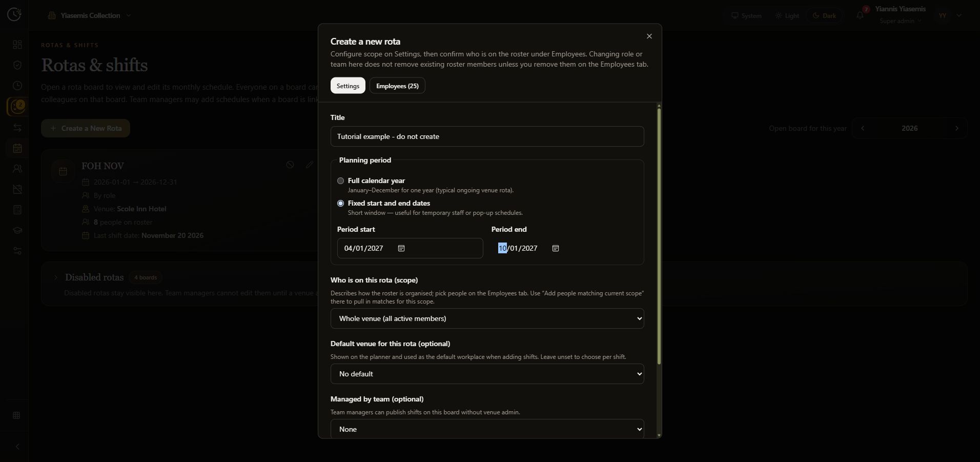The height and width of the screenshot is (462, 980).
Task: Switch theme to System
Action: click(x=746, y=16)
